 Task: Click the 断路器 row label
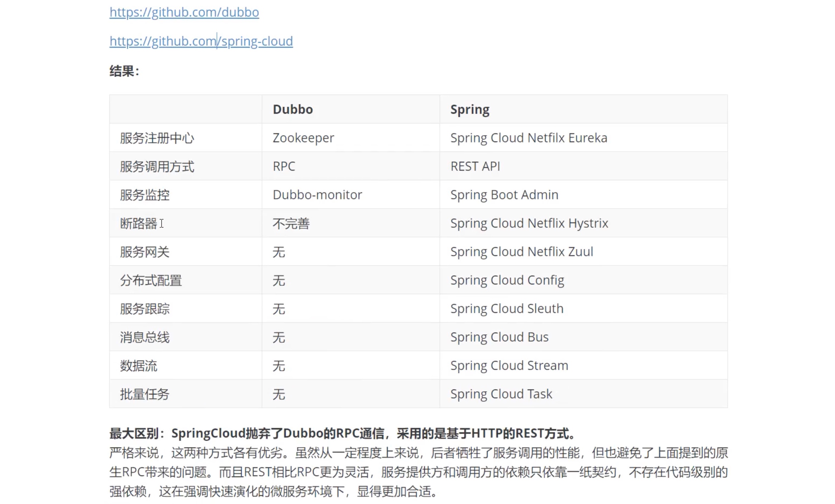point(138,224)
